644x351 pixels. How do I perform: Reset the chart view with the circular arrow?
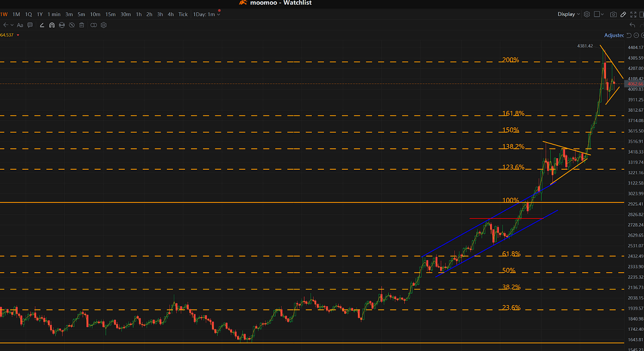tap(629, 35)
